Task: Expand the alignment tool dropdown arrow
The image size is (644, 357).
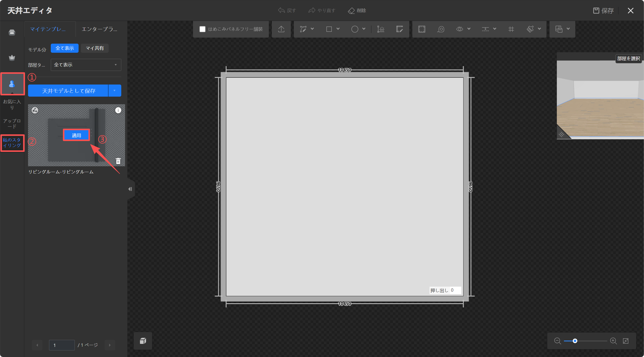Action: [x=495, y=29]
